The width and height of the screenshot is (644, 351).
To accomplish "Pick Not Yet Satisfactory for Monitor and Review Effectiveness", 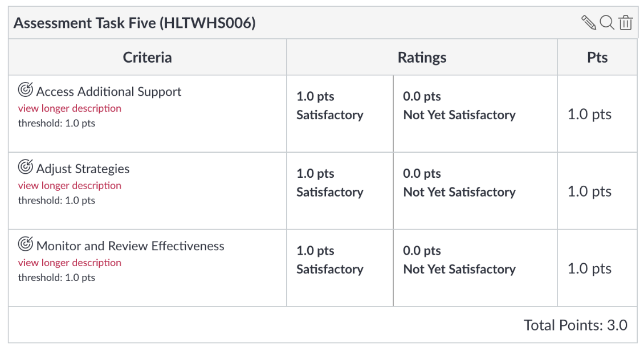I will point(475,268).
